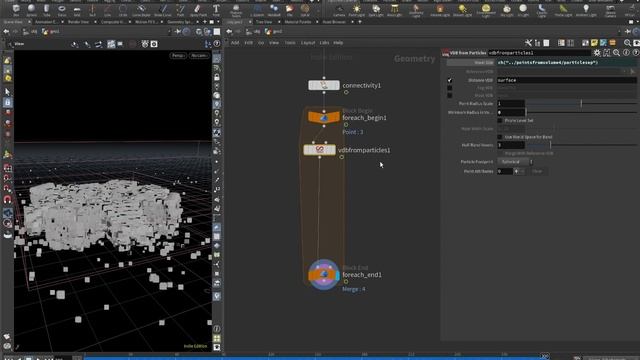640x360 pixels.
Task: Click the Tube shelf tool
Action: [x=47, y=10]
